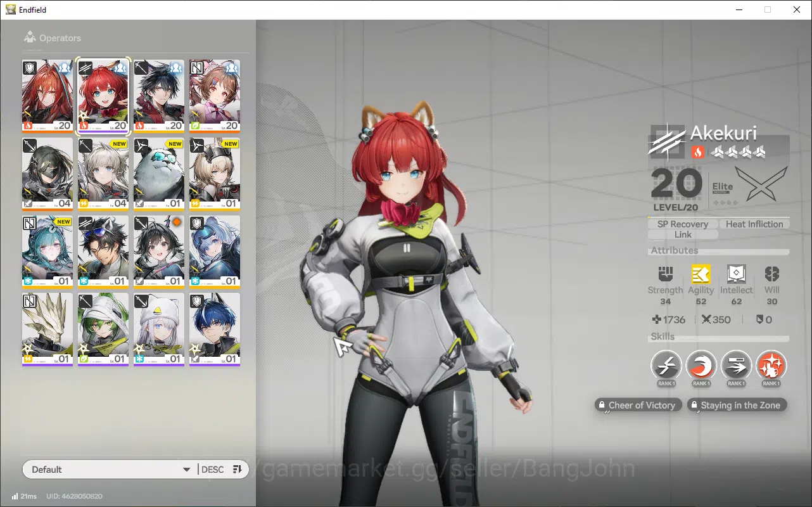The image size is (812, 507).
Task: Click the Will brain attribute icon
Action: (771, 274)
